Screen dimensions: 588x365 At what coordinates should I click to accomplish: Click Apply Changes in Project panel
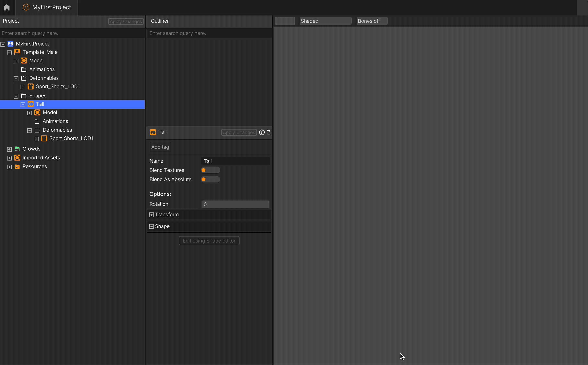click(x=126, y=22)
